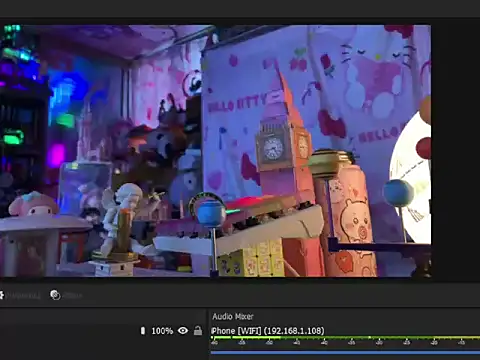Click the battery icon beside 100%
Screen dimensions: 480x360
(x=143, y=331)
